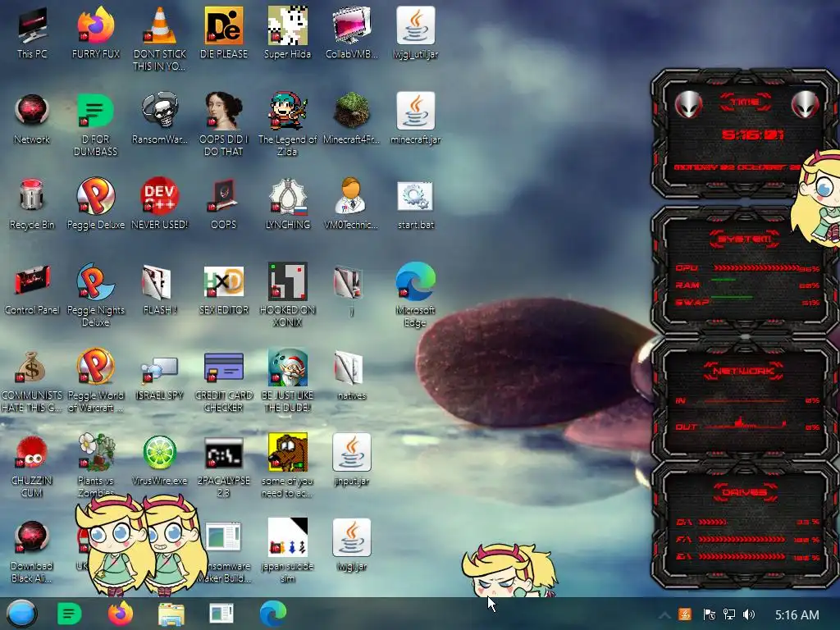The height and width of the screenshot is (630, 840).
Task: Select lwjgl.jar Java file
Action: click(351, 545)
